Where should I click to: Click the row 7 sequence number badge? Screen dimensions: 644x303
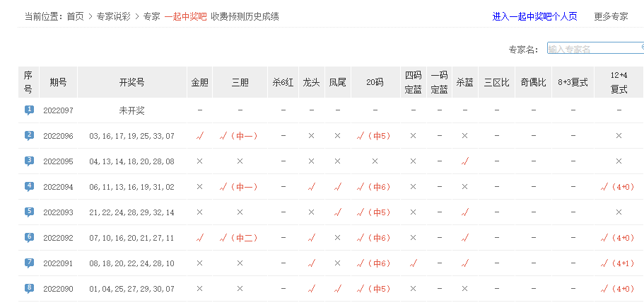[x=29, y=263]
